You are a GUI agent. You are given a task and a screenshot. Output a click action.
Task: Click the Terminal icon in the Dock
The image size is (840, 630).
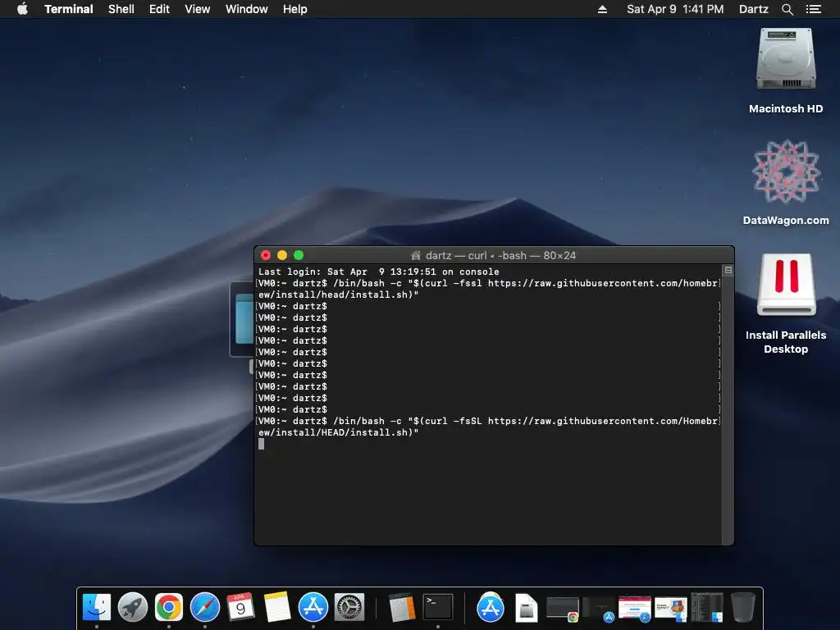tap(438, 607)
